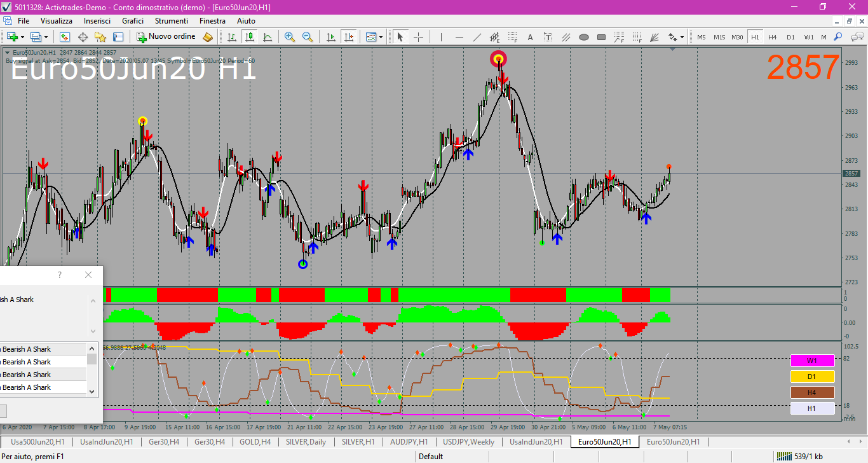This screenshot has width=868, height=463.
Task: Switch to the USDJPY,Weekly chart tab
Action: click(468, 441)
